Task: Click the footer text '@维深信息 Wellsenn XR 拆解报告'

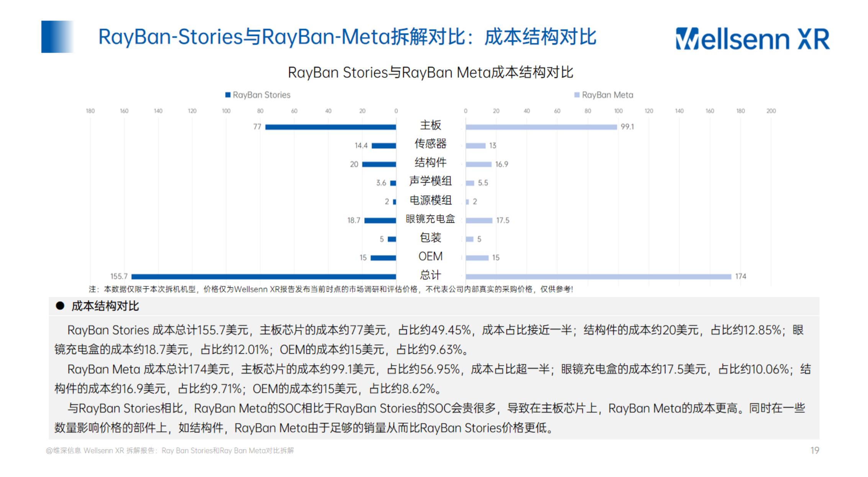Action: 170,451
